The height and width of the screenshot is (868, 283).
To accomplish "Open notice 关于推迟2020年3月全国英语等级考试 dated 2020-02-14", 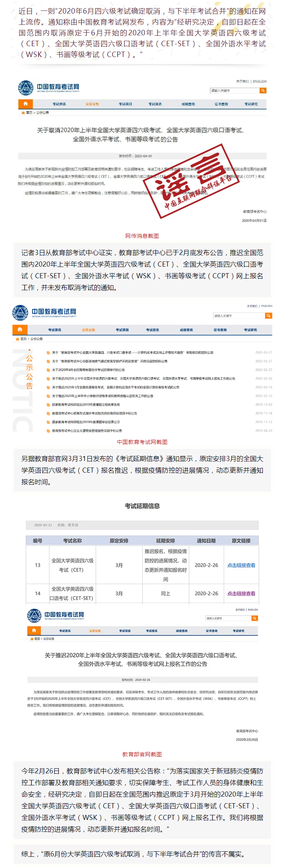I will (116, 387).
